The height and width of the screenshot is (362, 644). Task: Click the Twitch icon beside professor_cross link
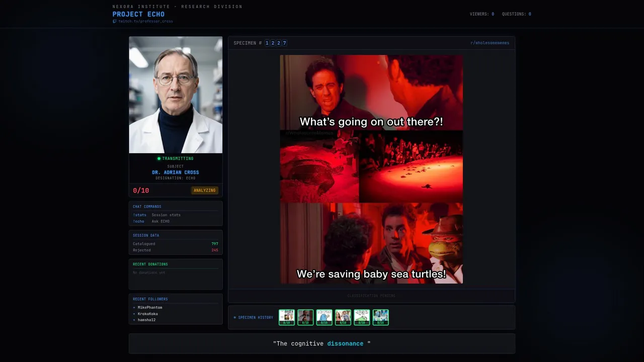[x=115, y=21]
